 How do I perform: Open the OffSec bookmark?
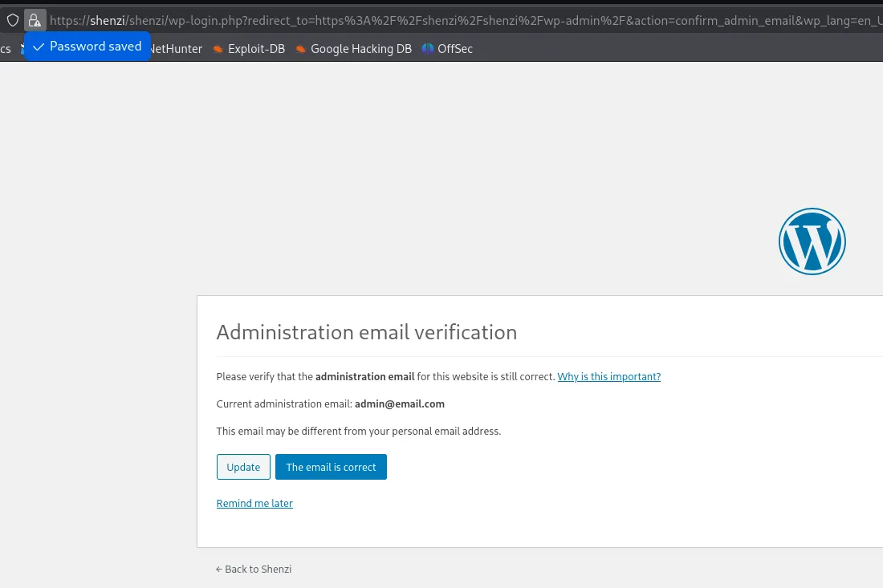[x=448, y=49]
